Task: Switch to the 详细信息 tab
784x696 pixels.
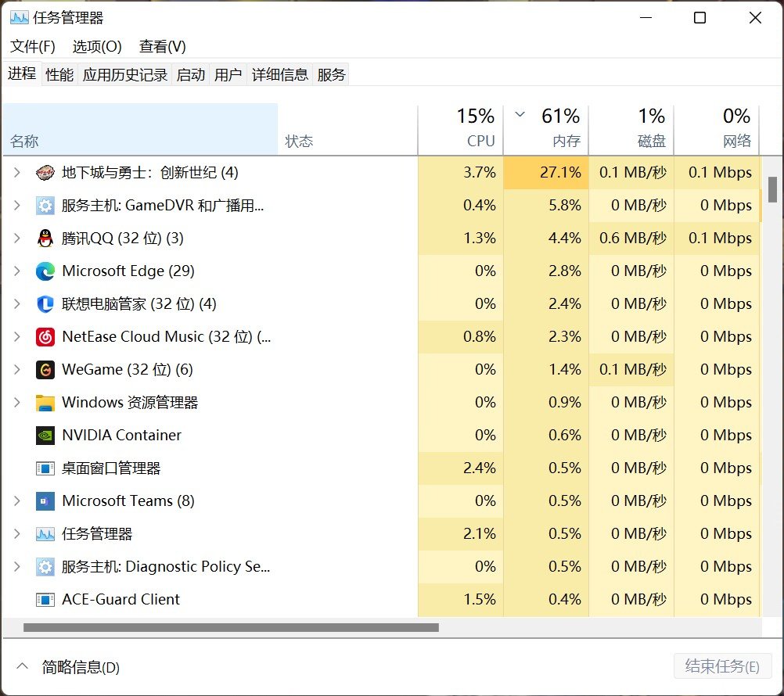Action: tap(280, 75)
